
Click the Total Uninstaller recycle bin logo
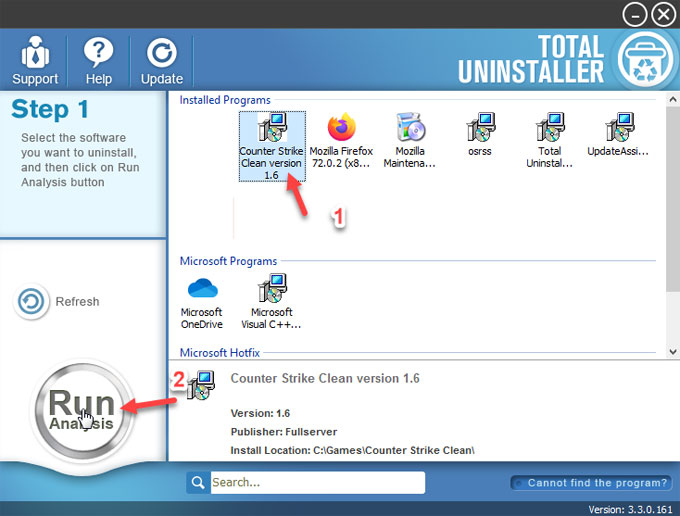(x=645, y=59)
